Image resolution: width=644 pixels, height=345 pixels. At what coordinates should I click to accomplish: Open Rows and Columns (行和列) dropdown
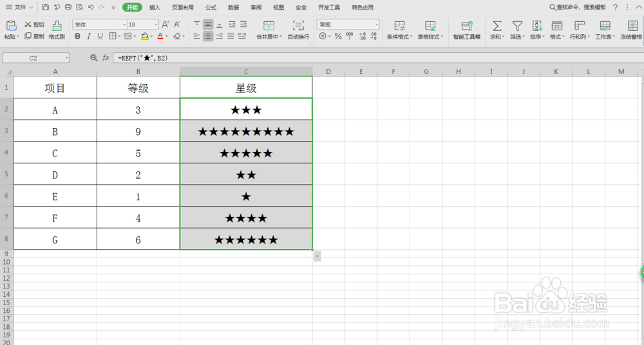(580, 30)
